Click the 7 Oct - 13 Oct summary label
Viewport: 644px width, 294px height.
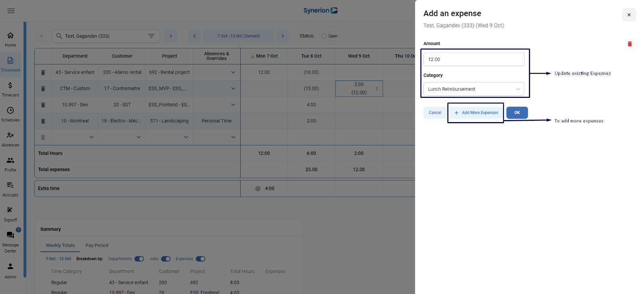58,259
